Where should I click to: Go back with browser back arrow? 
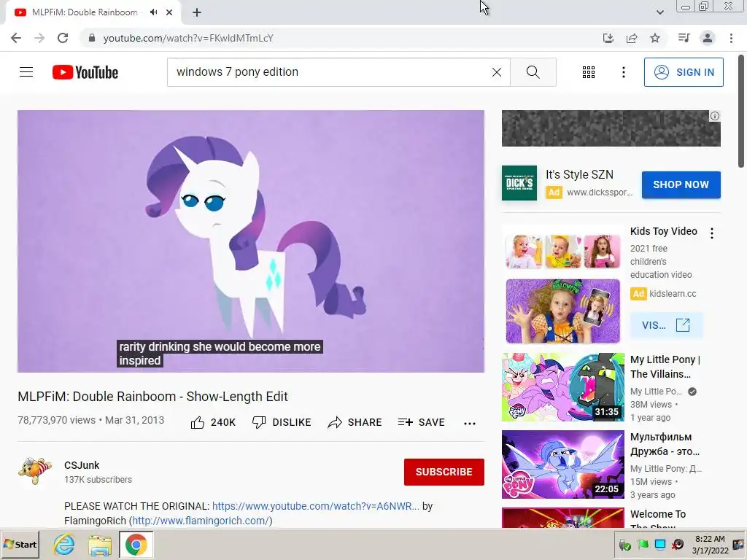coord(16,38)
